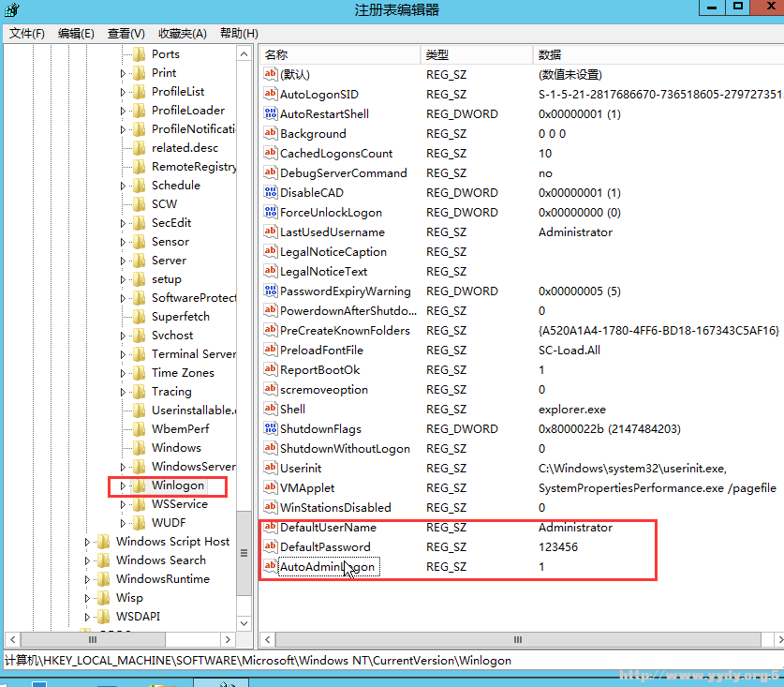784x687 pixels.
Task: Click the Registry Editor title bar icon
Action: coord(11,9)
